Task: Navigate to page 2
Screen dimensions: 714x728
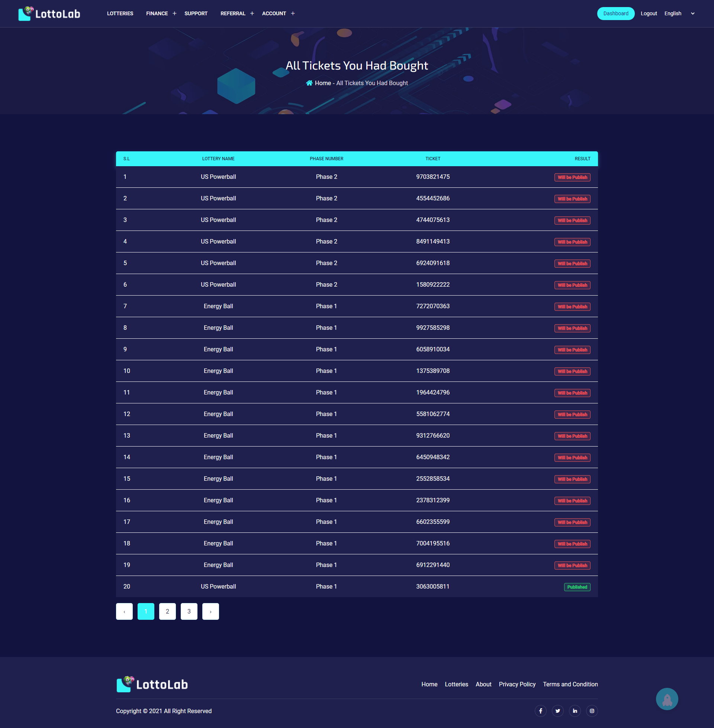Action: pos(167,611)
